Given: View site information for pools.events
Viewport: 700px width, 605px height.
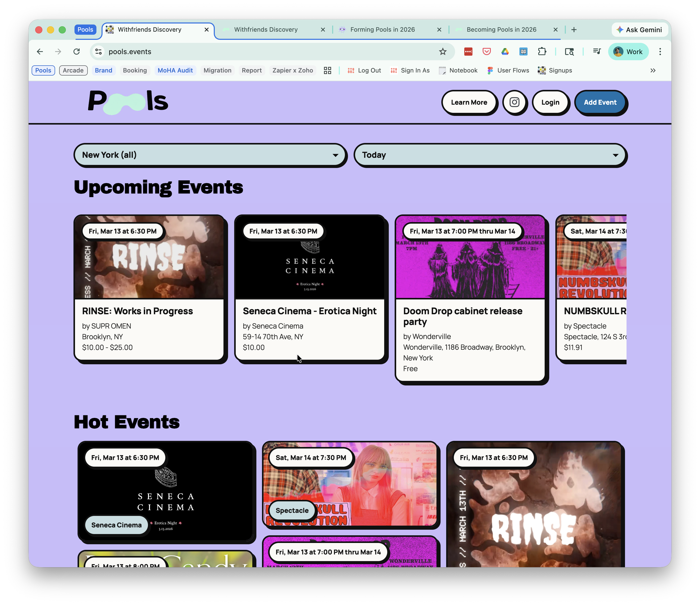Looking at the screenshot, I should (x=98, y=51).
